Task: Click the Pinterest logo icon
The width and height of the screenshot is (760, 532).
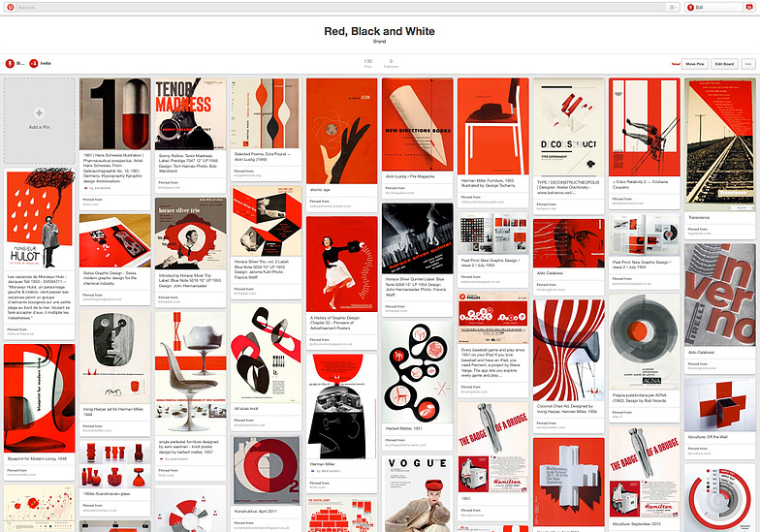Action: (x=10, y=8)
